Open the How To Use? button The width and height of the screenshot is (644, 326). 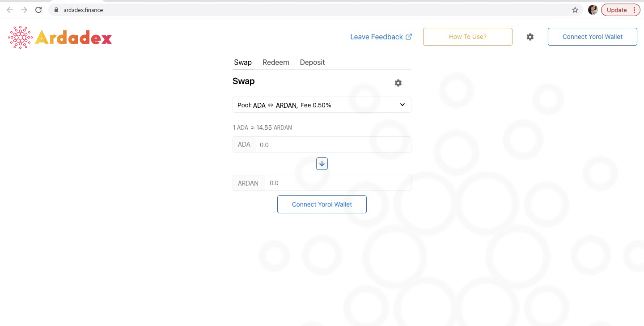click(x=468, y=37)
